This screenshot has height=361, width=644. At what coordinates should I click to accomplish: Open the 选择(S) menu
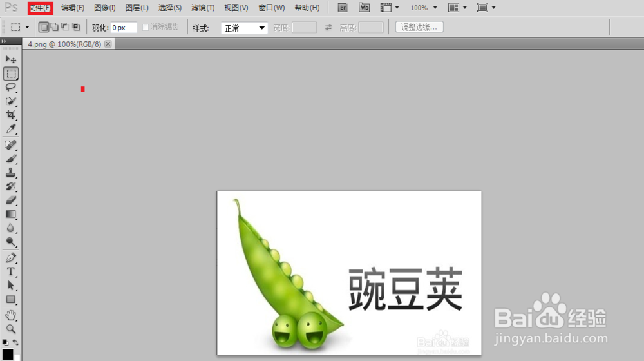point(169,8)
